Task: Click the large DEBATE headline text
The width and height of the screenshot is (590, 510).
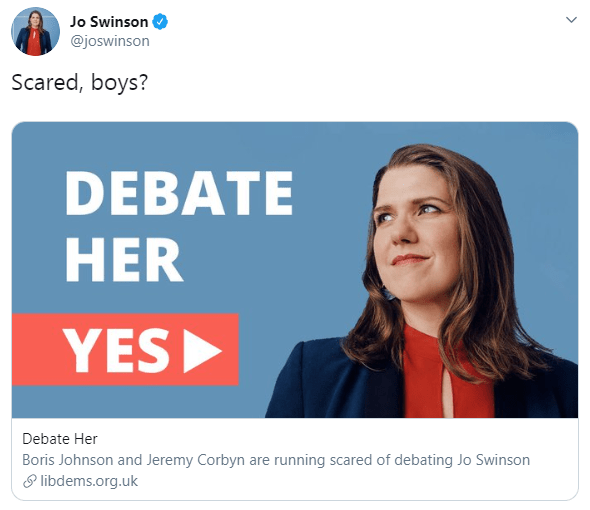Action: coord(179,193)
